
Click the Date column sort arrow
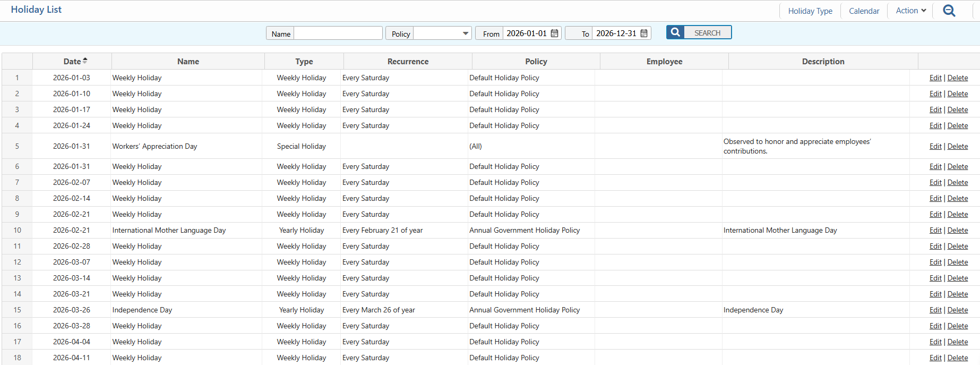tap(85, 61)
